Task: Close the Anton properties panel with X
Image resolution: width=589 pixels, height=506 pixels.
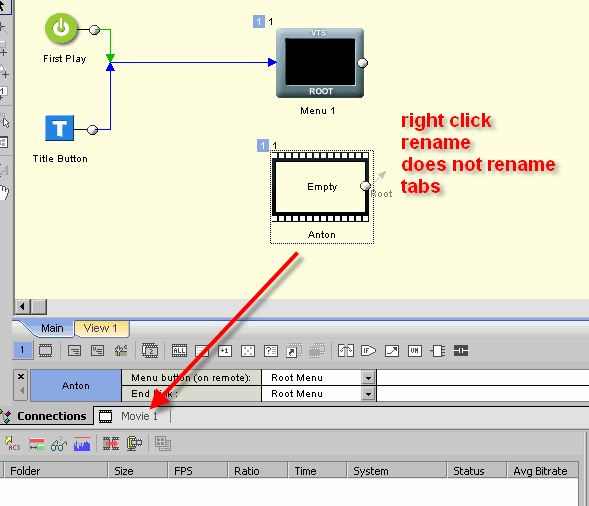Action: click(x=21, y=376)
